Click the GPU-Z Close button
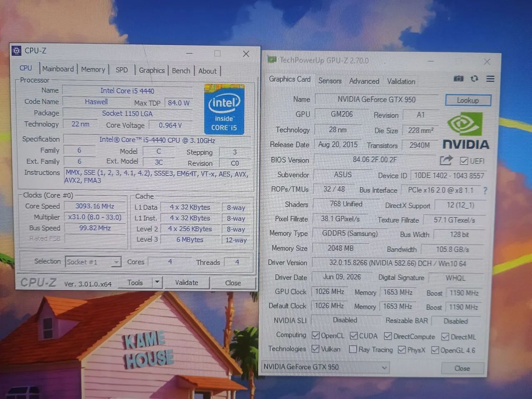The image size is (532, 399). coord(462,368)
